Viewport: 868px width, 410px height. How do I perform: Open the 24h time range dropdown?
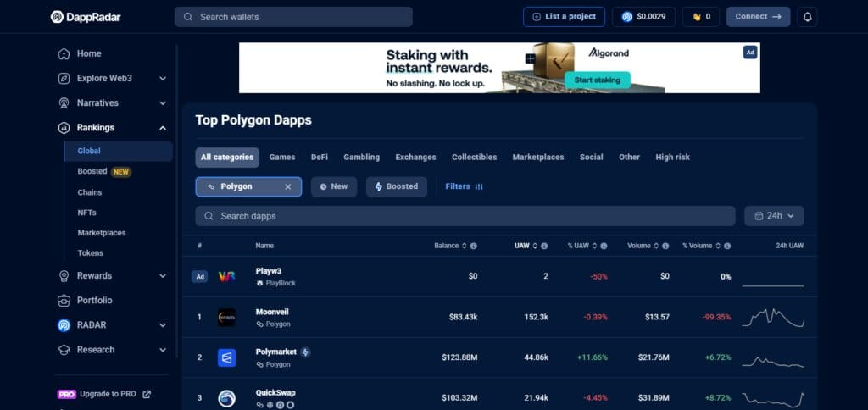coord(774,216)
